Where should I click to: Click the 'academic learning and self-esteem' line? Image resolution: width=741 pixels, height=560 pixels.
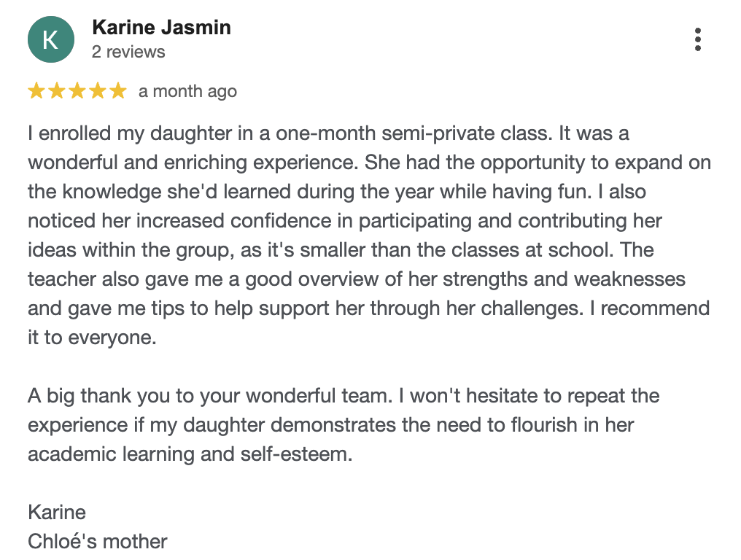(x=190, y=454)
